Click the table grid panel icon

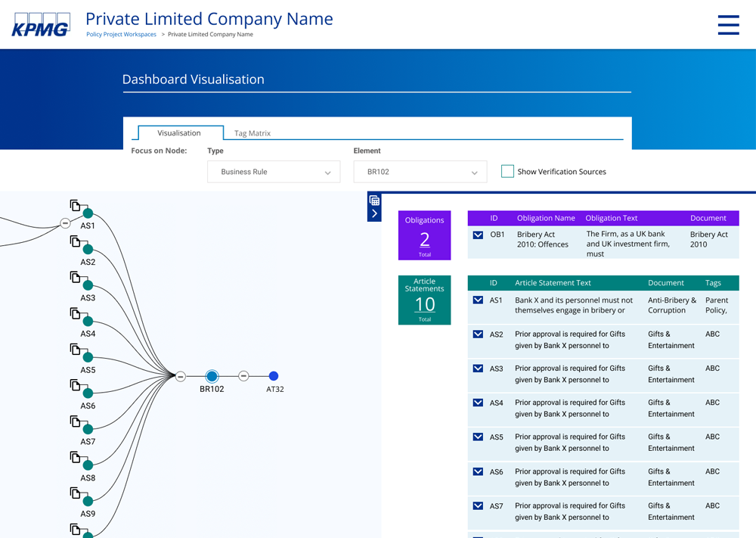[x=374, y=201]
